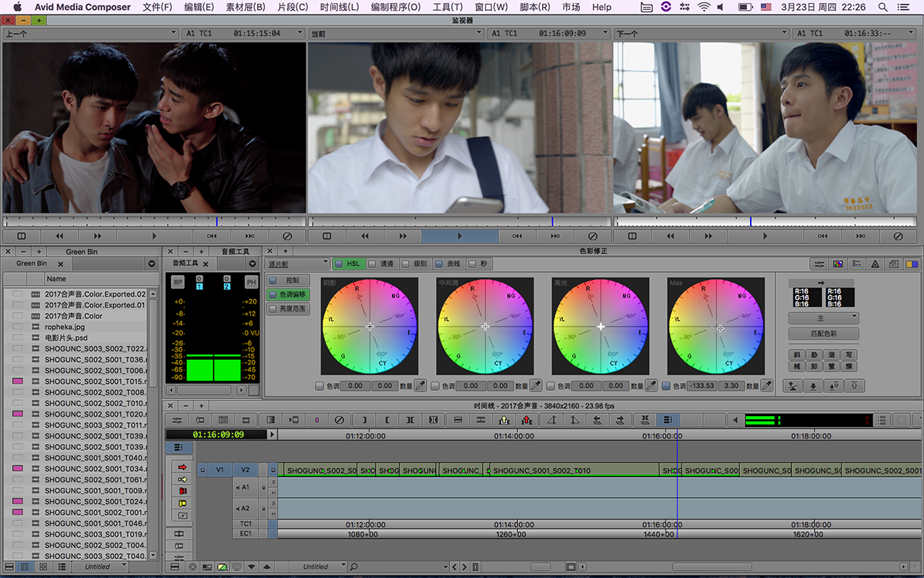The height and width of the screenshot is (578, 924).
Task: Click the vectorscope icon in color correction toolbar
Action: pos(838,264)
